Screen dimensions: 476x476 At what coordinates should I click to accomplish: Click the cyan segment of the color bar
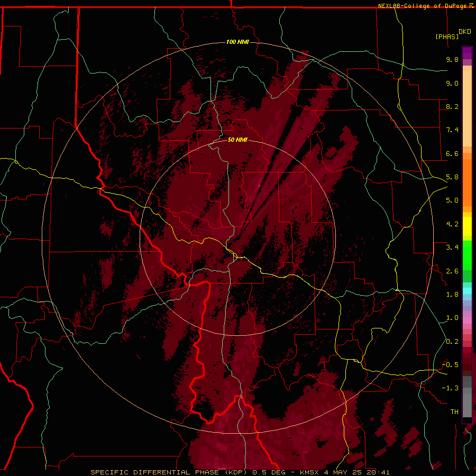click(467, 290)
